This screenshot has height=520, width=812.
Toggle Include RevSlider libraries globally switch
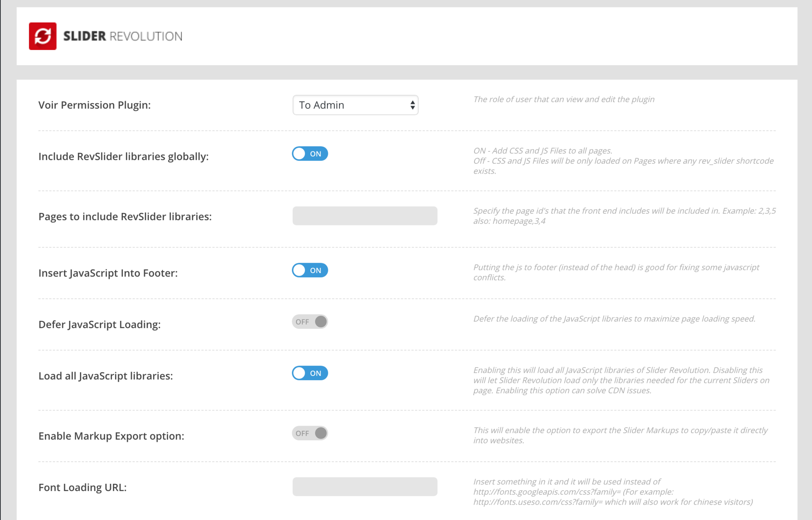point(310,154)
